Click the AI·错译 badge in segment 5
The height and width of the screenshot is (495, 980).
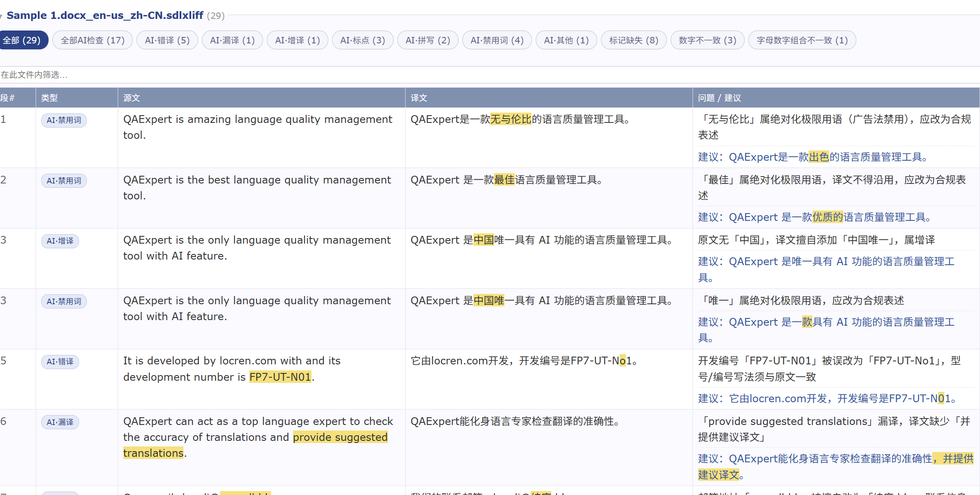[x=60, y=362]
